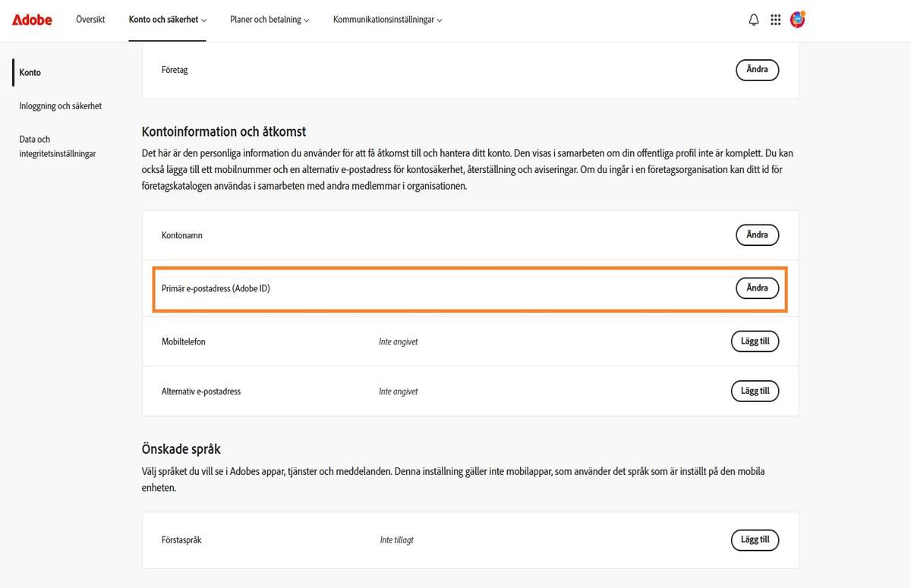The image size is (911, 588).
Task: Add an Alternativ e-postadress
Action: [x=755, y=391]
